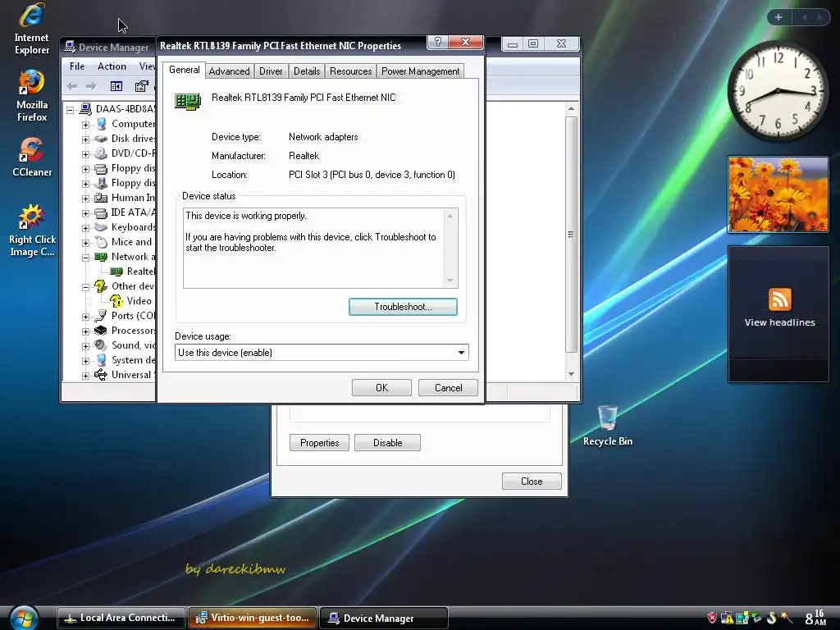Viewport: 840px width, 630px height.
Task: Click the analog clock gadget
Action: pos(778,91)
